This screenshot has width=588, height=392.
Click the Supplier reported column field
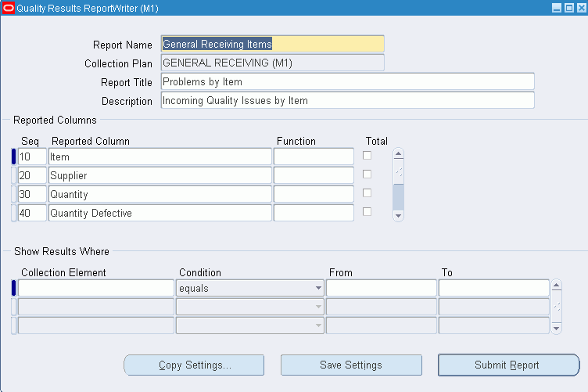coord(160,175)
